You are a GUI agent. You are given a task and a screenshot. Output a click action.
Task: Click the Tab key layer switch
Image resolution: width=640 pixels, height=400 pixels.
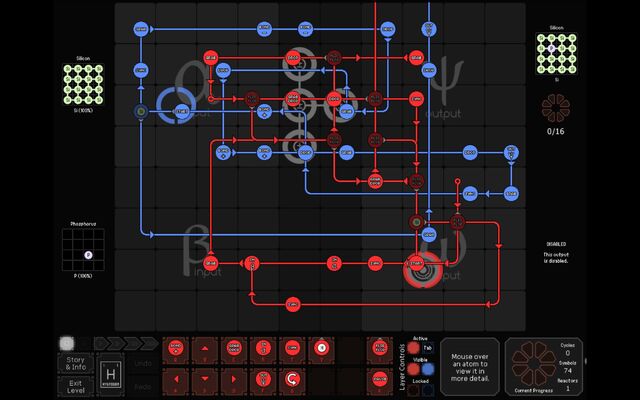click(x=427, y=348)
